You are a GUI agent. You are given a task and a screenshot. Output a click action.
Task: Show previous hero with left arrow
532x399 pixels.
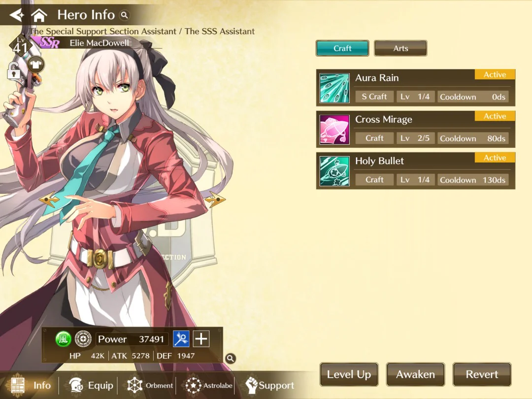(x=49, y=199)
